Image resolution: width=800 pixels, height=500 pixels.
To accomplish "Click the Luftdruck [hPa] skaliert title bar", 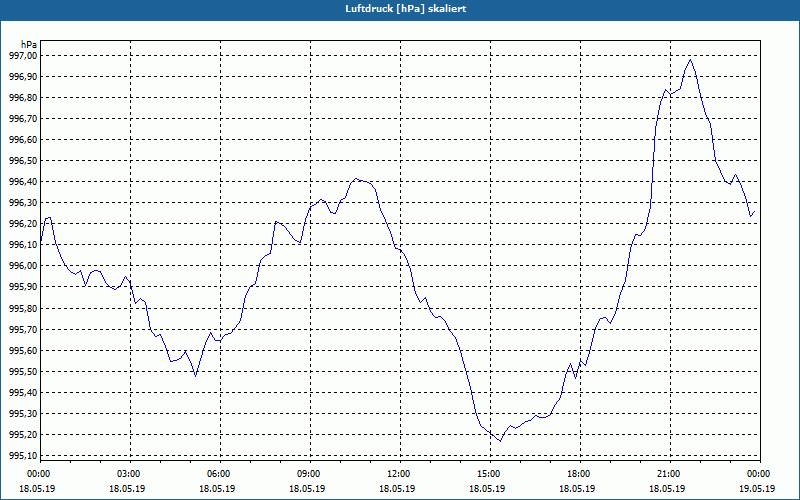I will coord(400,9).
